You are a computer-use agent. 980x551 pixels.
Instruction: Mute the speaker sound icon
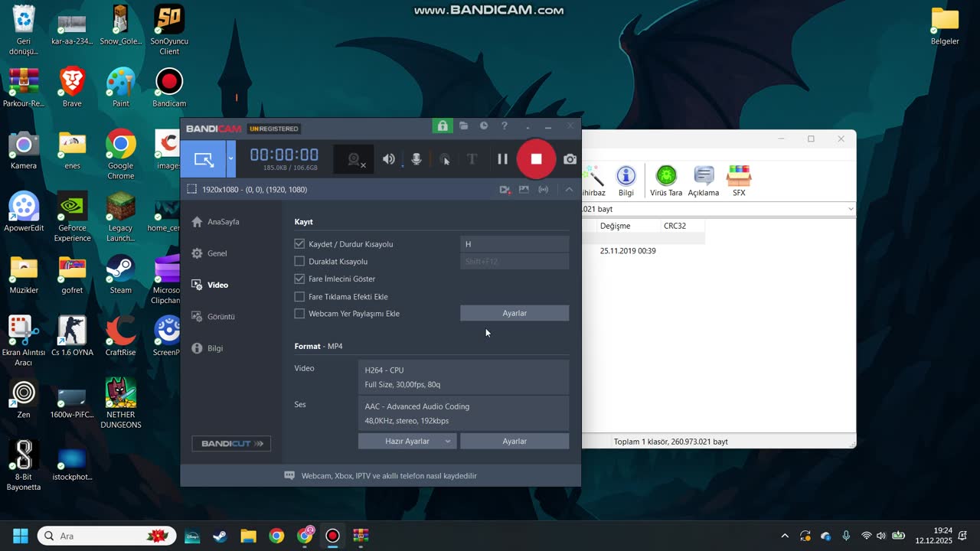[x=389, y=159]
